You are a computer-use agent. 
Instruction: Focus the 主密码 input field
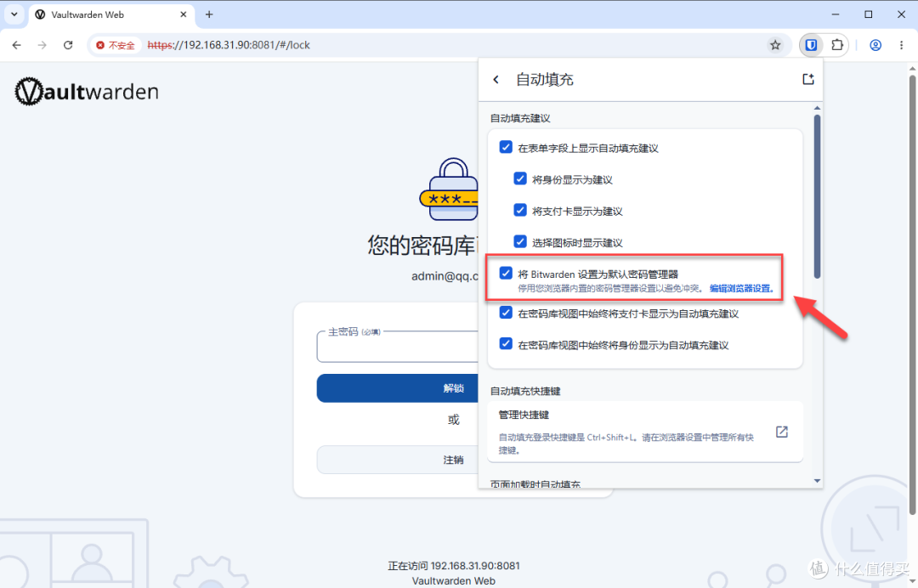pyautogui.click(x=398, y=348)
